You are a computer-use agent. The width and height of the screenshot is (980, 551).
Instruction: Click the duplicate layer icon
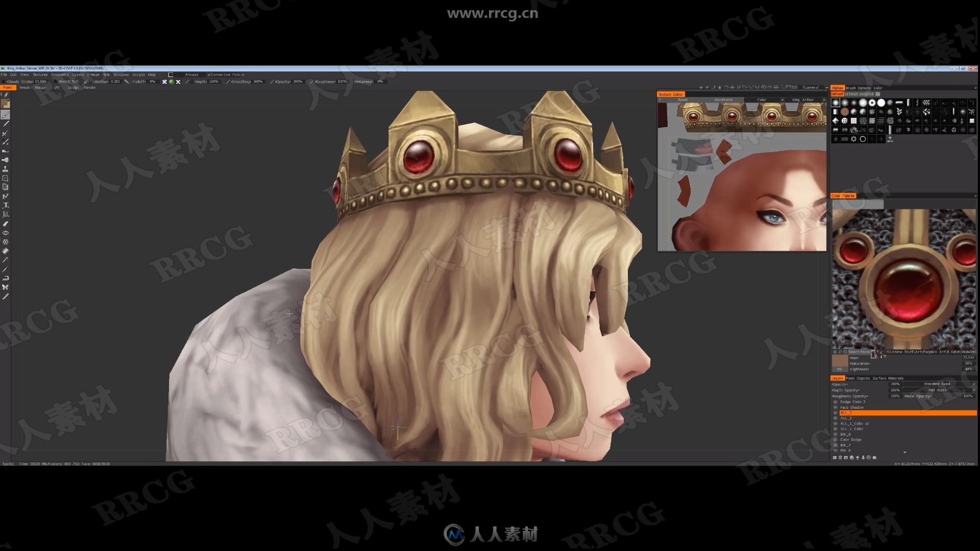coord(852,458)
